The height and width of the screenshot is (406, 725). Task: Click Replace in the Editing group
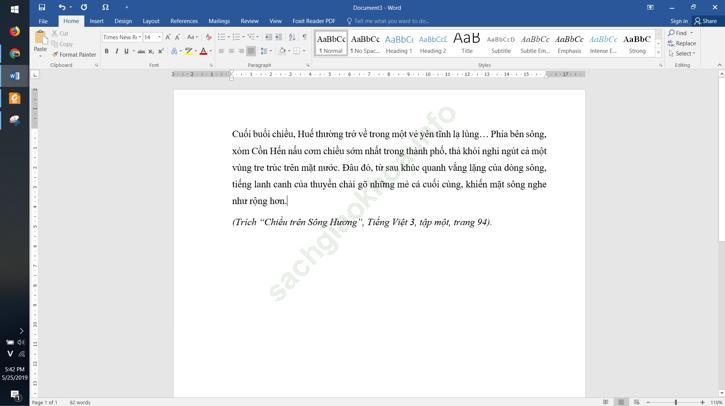click(x=682, y=43)
